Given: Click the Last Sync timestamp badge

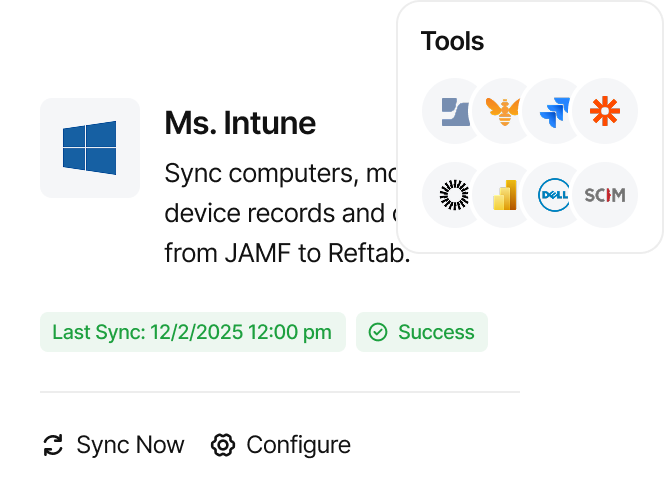Looking at the screenshot, I should [193, 332].
